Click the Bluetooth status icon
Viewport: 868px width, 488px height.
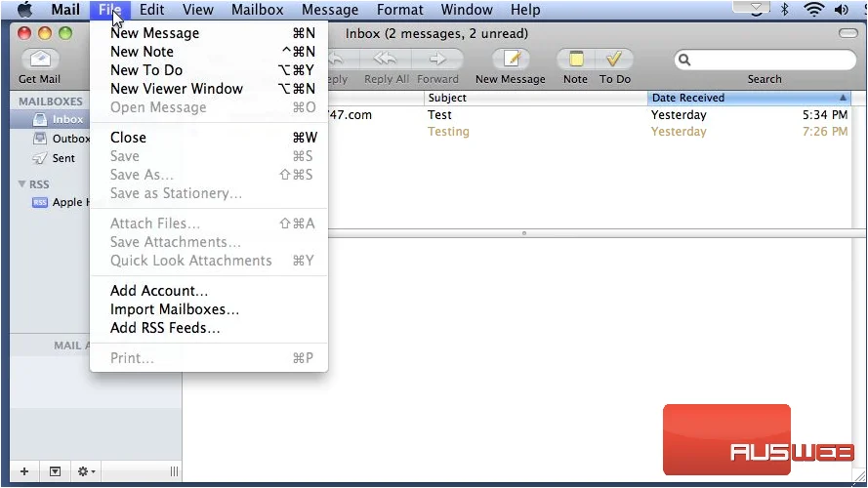tap(784, 10)
